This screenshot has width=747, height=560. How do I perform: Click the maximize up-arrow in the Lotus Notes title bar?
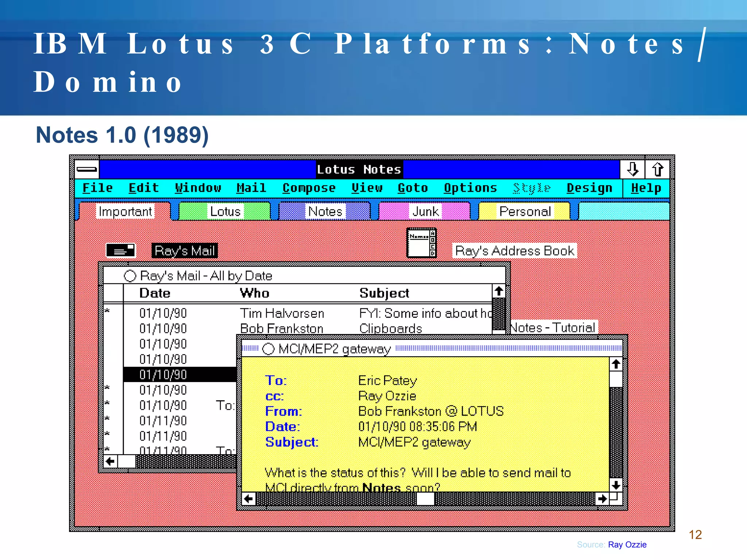657,170
